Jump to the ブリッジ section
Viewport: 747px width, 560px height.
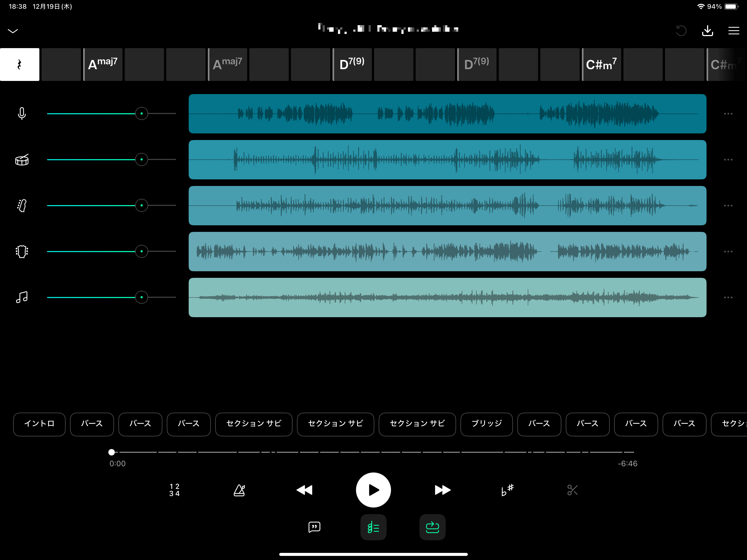coord(487,424)
